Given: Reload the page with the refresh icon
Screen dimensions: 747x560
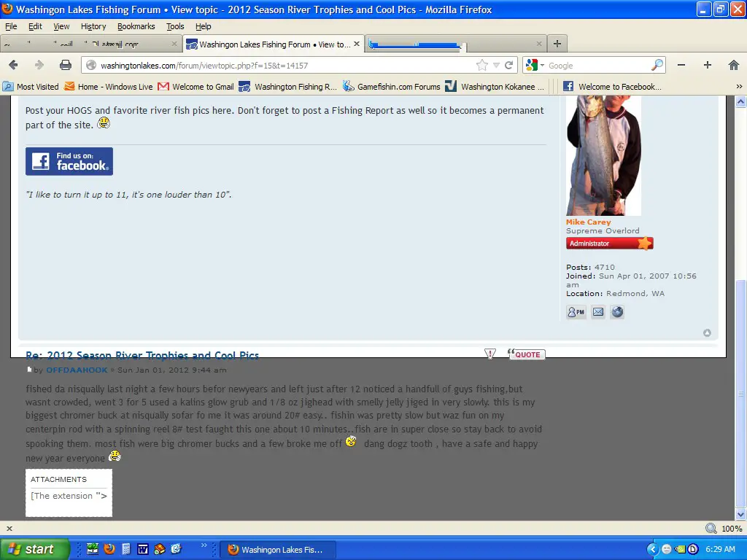Looking at the screenshot, I should pos(509,65).
